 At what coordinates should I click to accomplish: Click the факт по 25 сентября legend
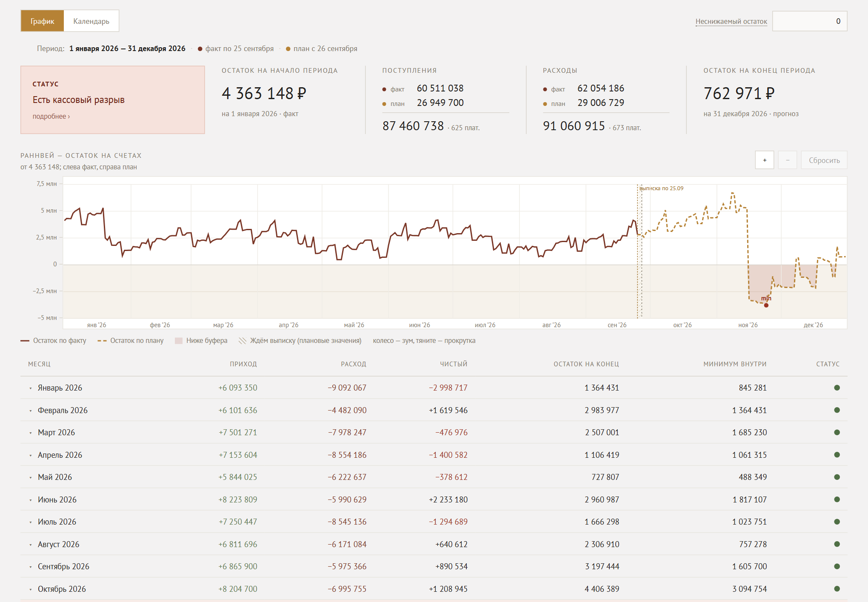point(236,49)
